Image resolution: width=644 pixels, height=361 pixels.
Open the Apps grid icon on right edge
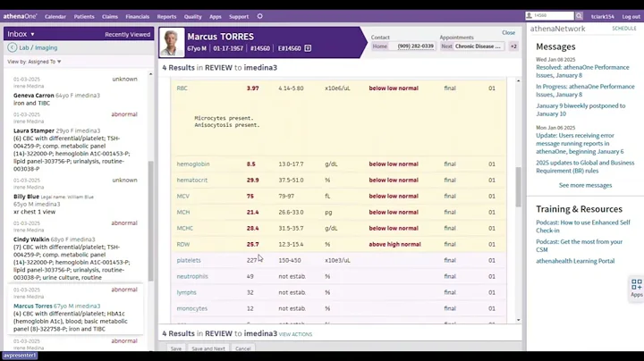(x=637, y=287)
